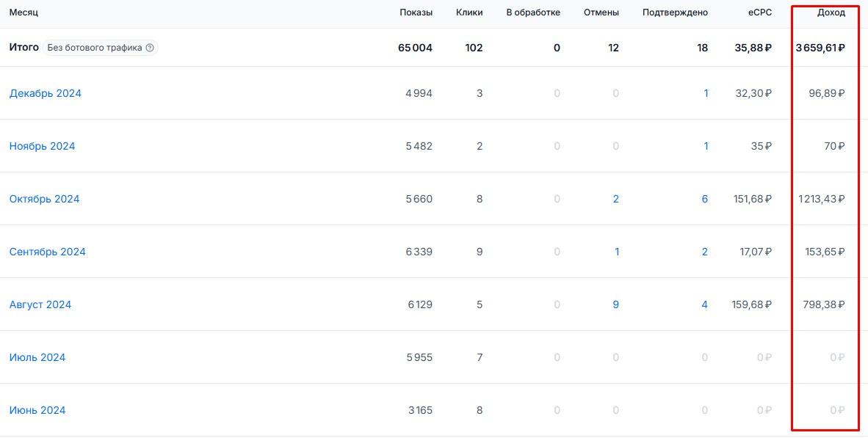Click September's cancellations count of 1
The width and height of the screenshot is (868, 438).
pyautogui.click(x=616, y=252)
